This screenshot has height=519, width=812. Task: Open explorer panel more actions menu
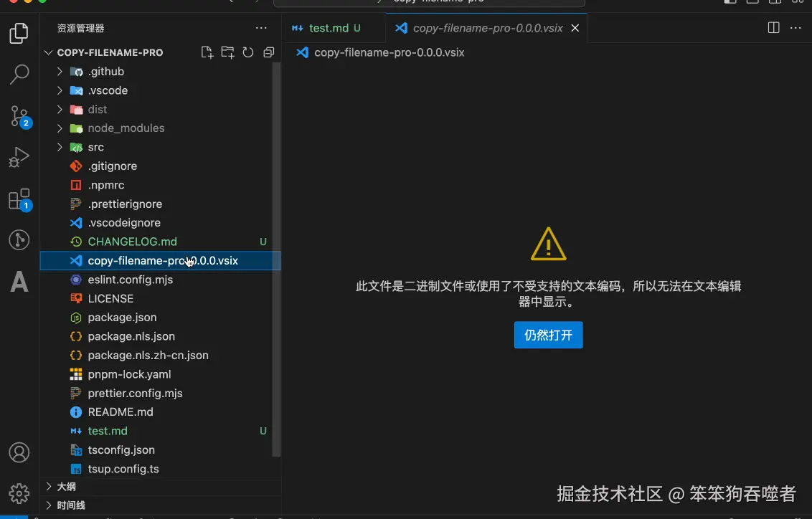click(261, 28)
